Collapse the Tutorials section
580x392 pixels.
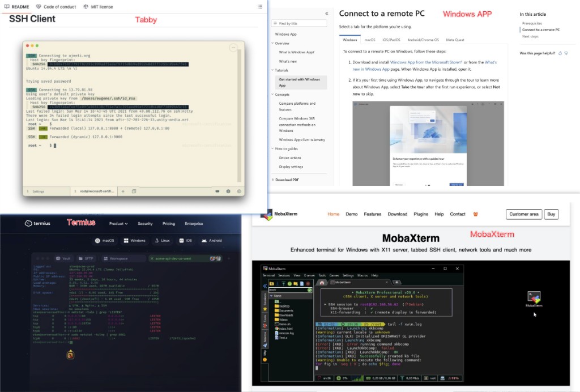point(272,70)
